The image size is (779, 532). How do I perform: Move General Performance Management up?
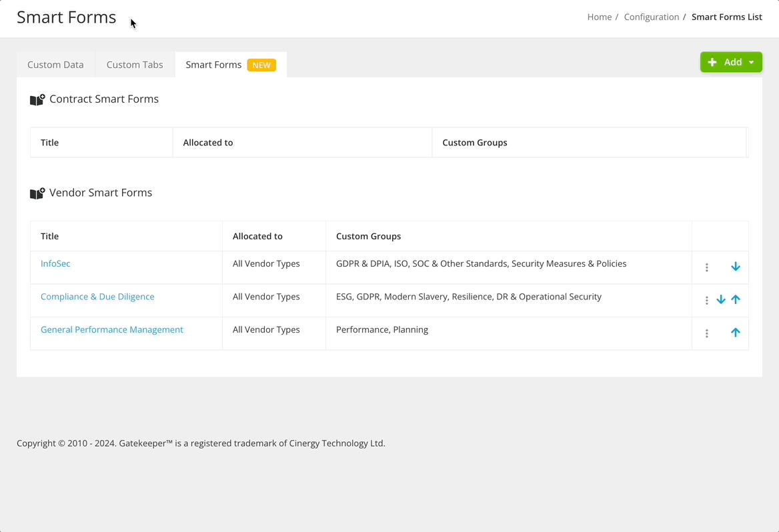click(x=736, y=332)
